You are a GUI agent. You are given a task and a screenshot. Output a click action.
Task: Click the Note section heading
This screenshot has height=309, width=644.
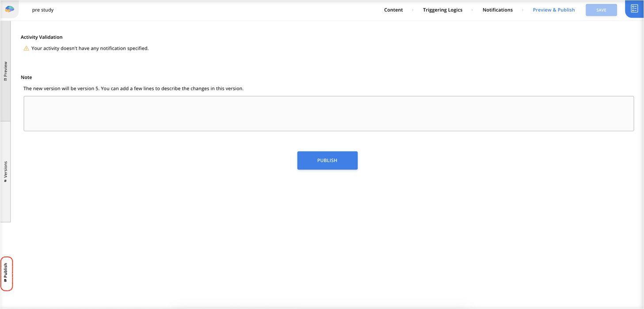click(x=27, y=77)
